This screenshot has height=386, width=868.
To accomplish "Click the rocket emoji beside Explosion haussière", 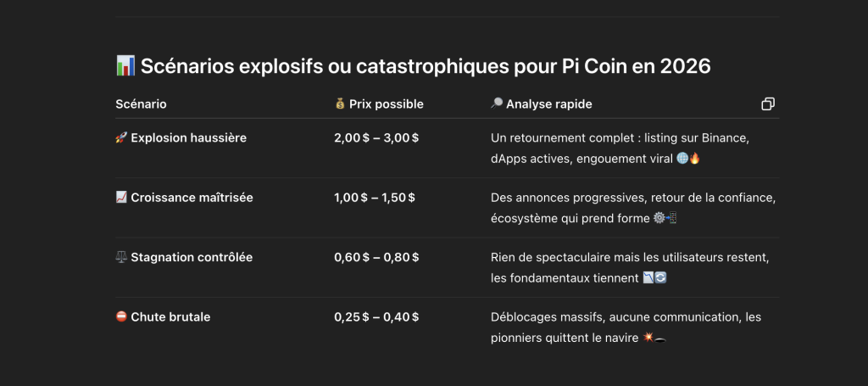I will pos(121,138).
